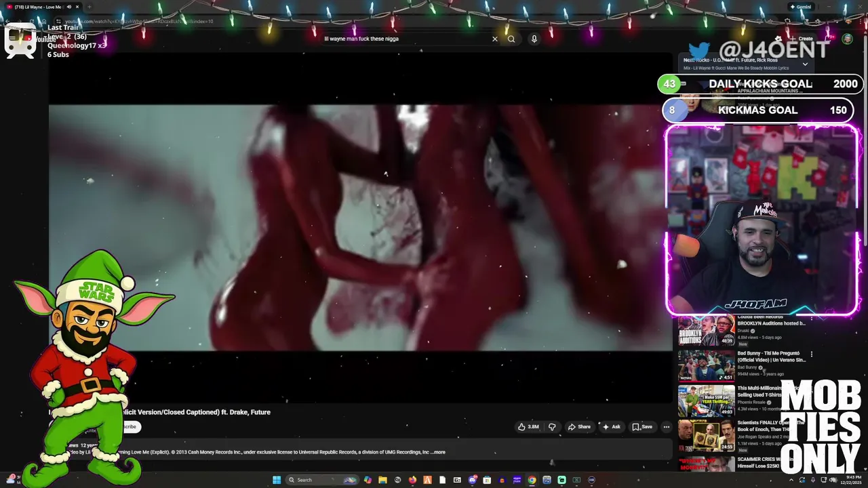The width and height of the screenshot is (868, 488).
Task: Open the Windows Start menu
Action: (x=277, y=480)
